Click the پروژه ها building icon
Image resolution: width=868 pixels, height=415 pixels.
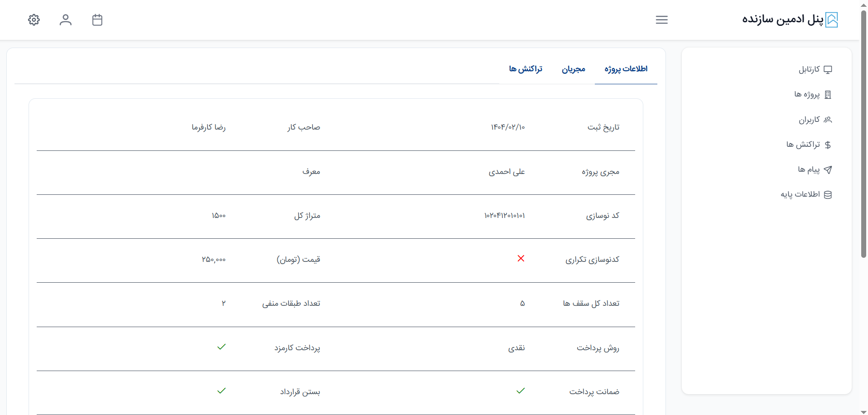click(828, 95)
